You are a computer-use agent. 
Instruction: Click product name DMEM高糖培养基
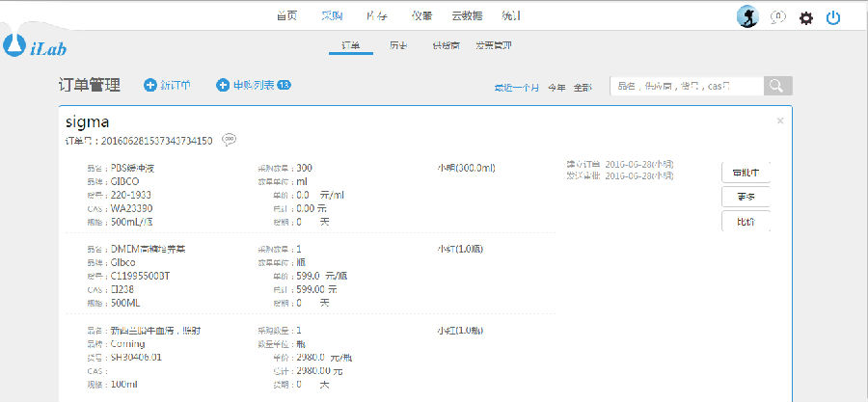(148, 250)
